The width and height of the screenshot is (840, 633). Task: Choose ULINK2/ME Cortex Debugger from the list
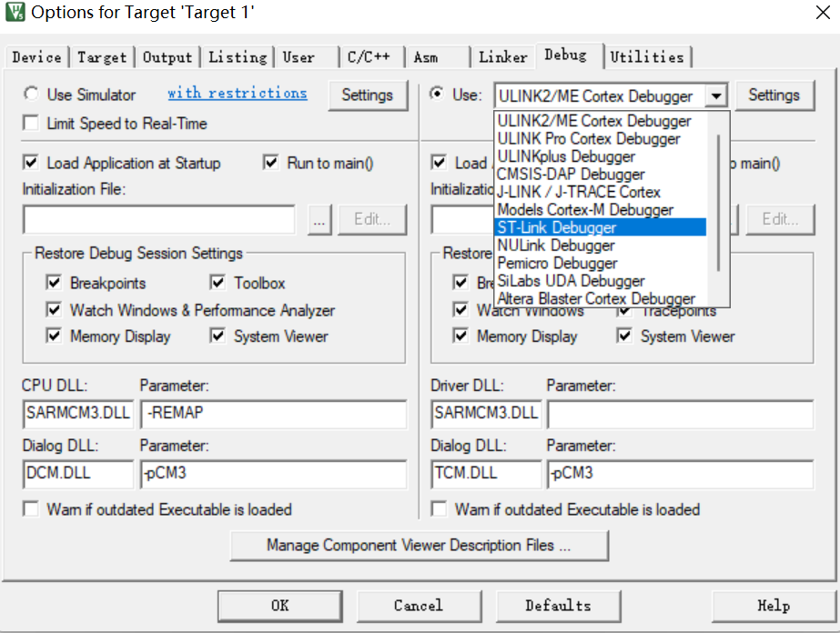(600, 121)
